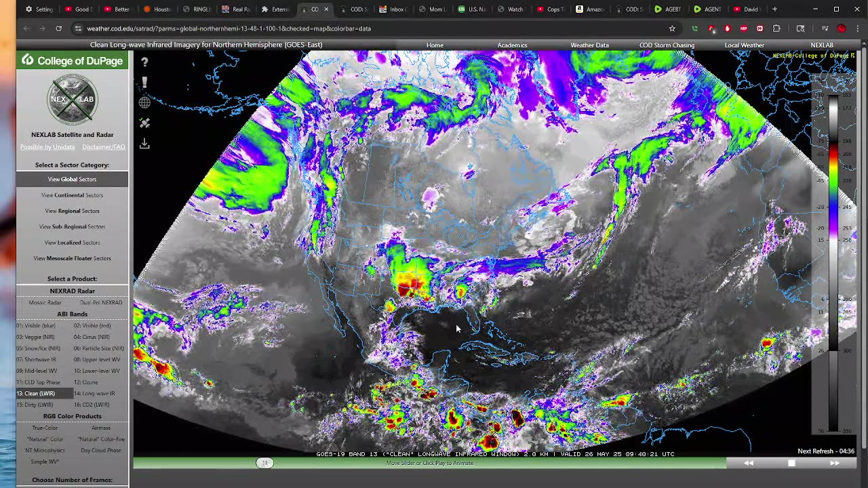Open a new browser tab with plus
This screenshot has height=488, width=868.
[x=774, y=9]
